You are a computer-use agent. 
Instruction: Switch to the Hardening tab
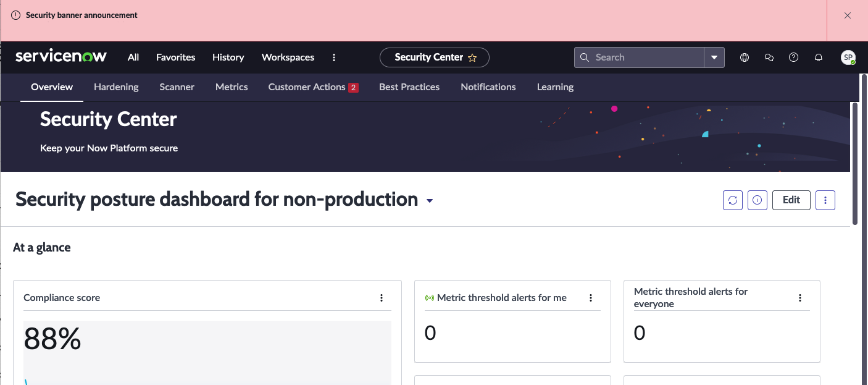116,87
